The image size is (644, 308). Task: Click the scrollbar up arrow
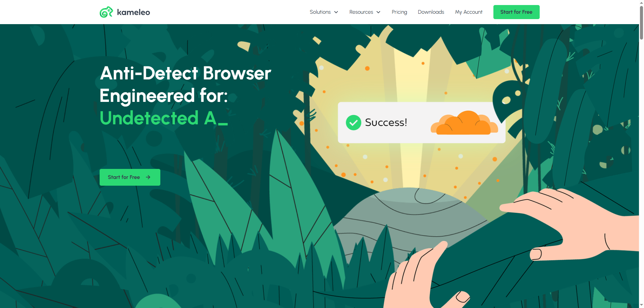tap(641, 2)
